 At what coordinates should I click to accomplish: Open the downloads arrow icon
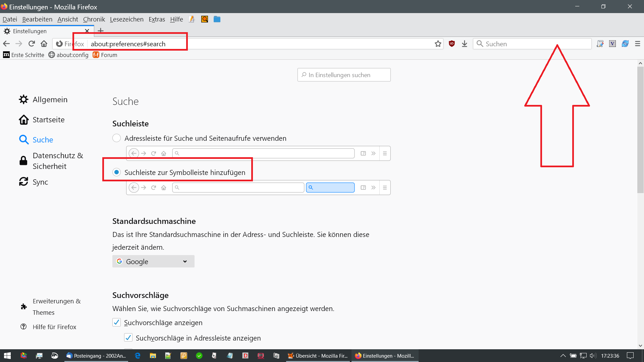coord(465,44)
